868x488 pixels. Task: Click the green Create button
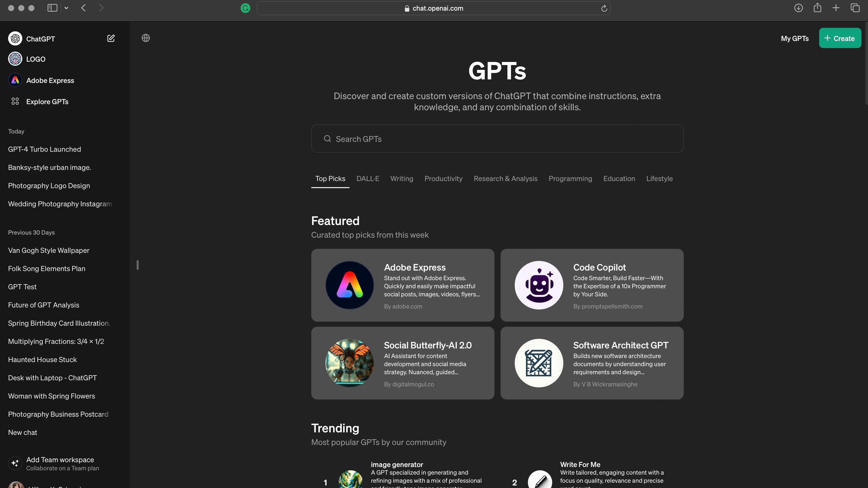[x=840, y=38]
